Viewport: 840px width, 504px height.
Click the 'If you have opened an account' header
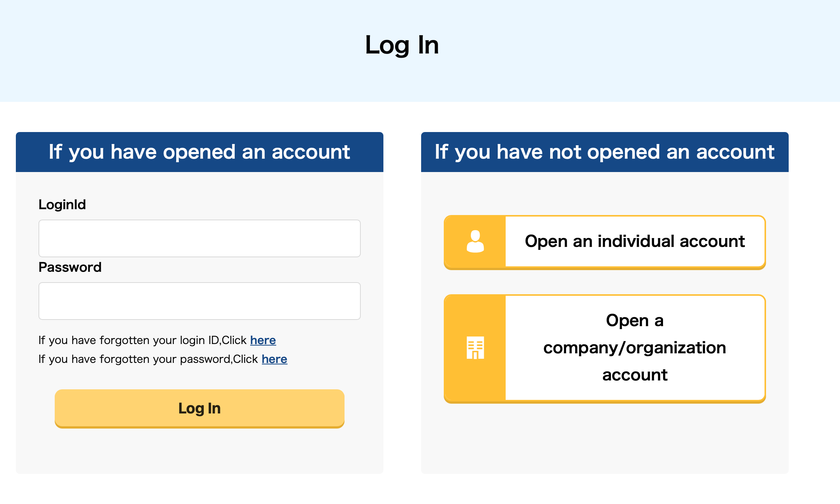point(199,152)
